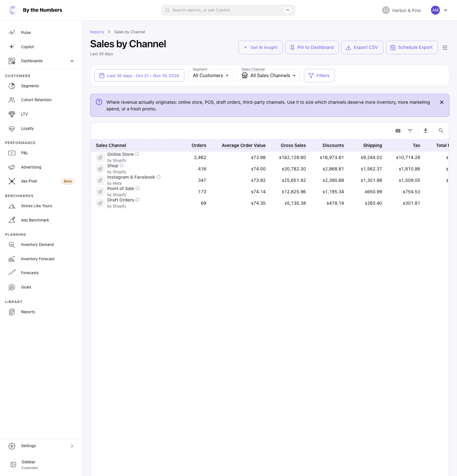The height and width of the screenshot is (476, 457).
Task: Click the table search magnifier icon
Action: 441,131
